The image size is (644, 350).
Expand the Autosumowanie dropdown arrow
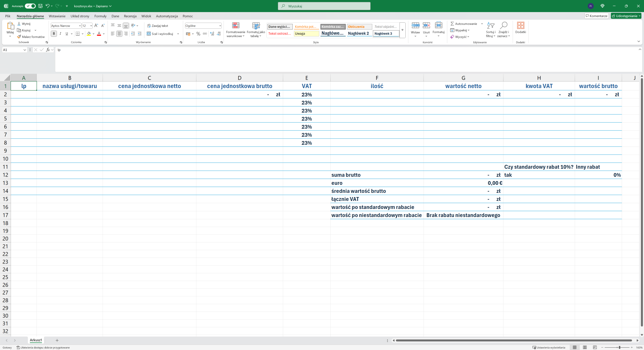click(x=482, y=24)
